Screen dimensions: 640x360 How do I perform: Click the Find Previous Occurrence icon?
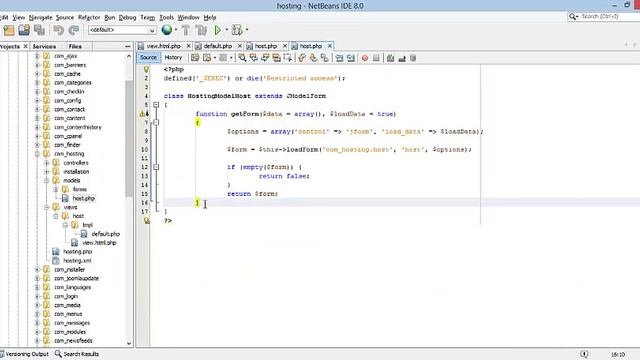[x=254, y=58]
